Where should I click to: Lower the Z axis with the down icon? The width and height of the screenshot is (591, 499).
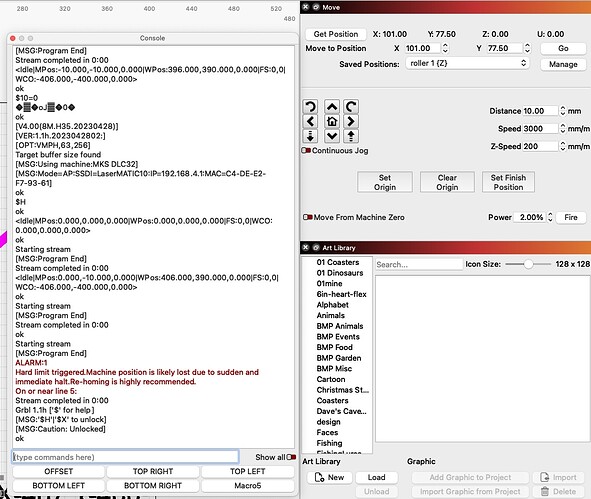pos(310,136)
